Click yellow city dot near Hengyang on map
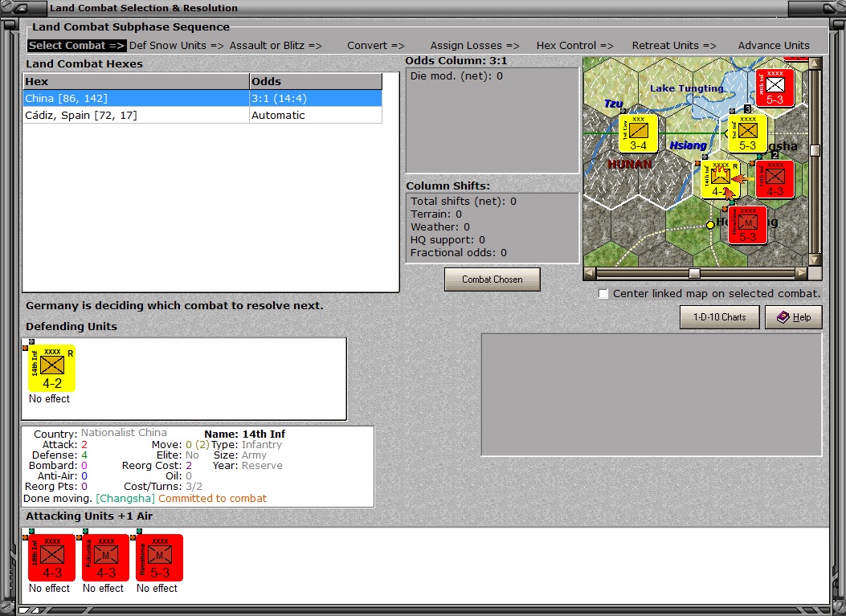 [710, 224]
